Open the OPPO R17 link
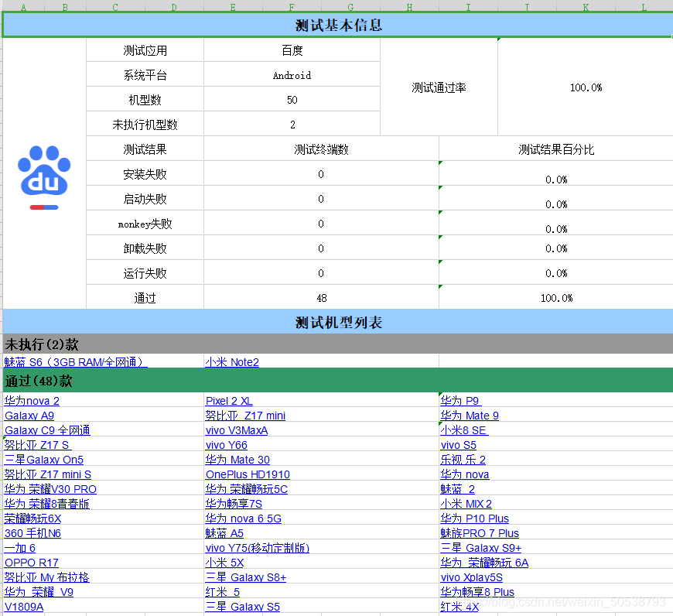This screenshot has height=616, width=673. (31, 563)
